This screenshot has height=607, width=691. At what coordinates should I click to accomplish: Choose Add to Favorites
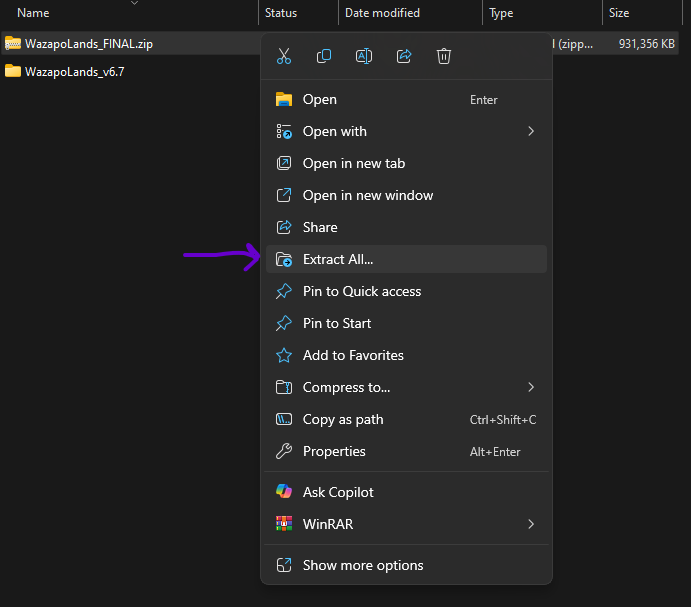point(406,355)
